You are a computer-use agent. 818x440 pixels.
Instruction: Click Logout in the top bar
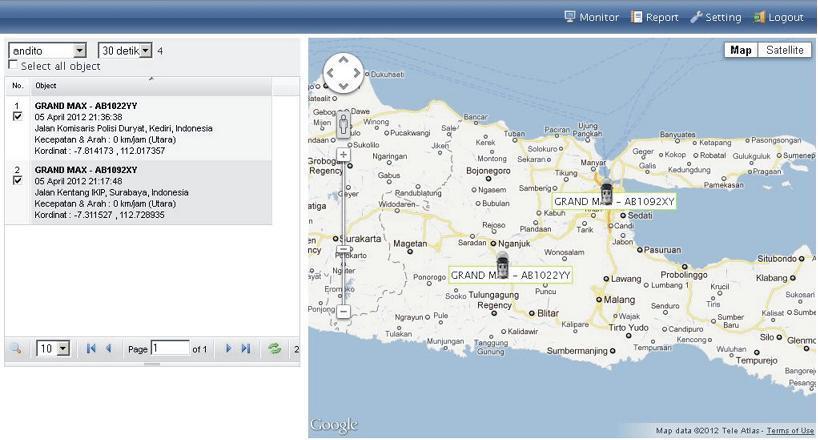(778, 17)
